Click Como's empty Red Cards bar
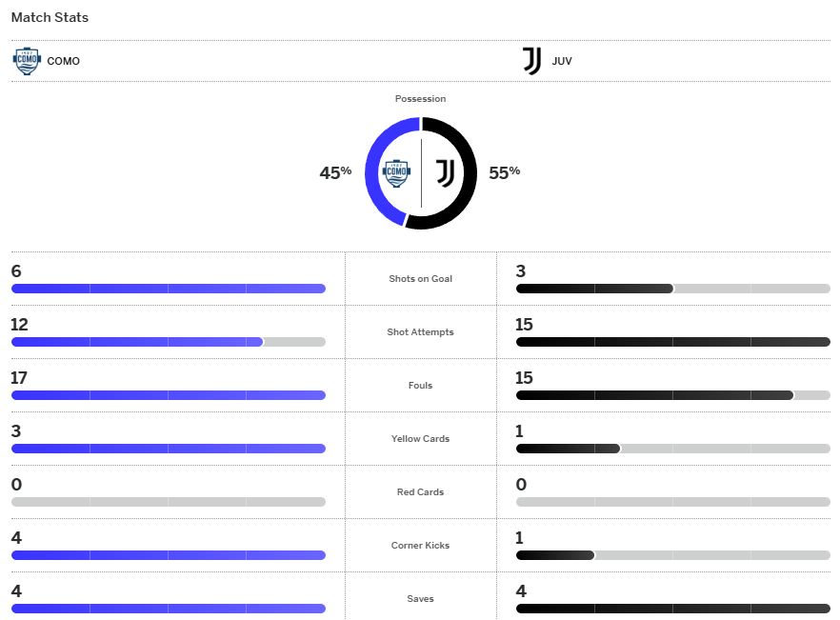Viewport: 840px width, 620px height. tap(168, 502)
